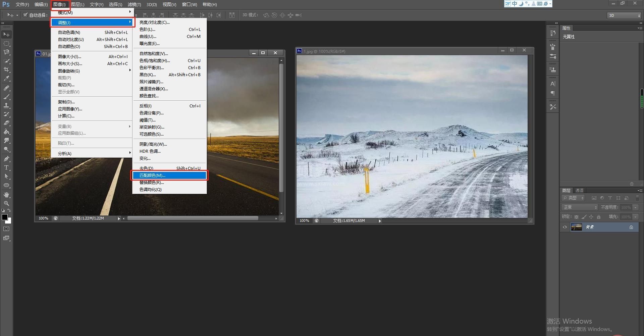Switch layer filtering on or off

[638, 198]
